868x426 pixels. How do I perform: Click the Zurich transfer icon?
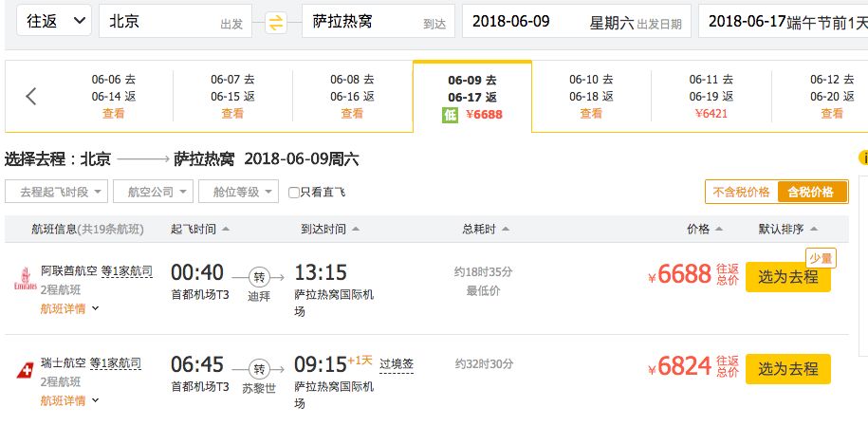tap(259, 368)
